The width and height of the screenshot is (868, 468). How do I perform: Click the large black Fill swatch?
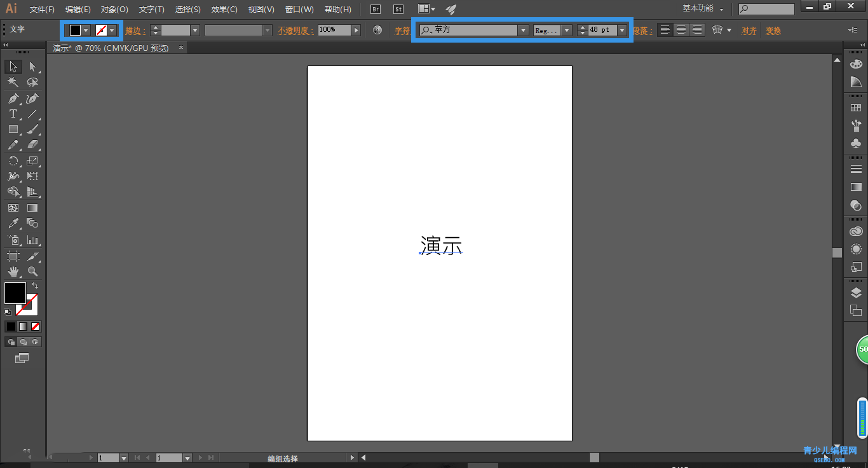(15, 293)
